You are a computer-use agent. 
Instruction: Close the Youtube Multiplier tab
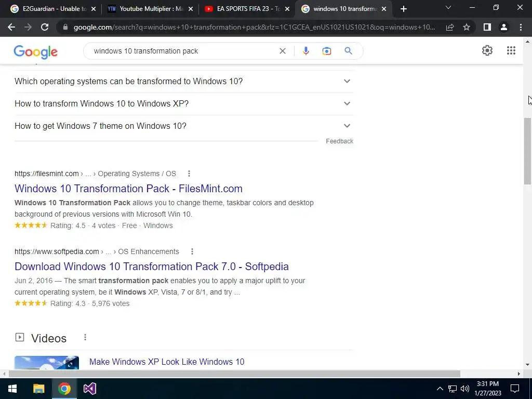pyautogui.click(x=191, y=9)
